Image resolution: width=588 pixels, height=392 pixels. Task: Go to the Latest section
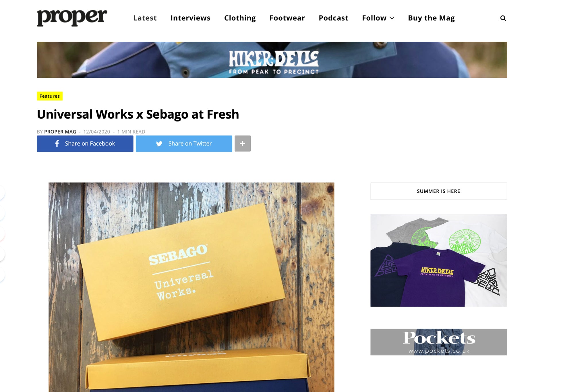[x=145, y=18]
